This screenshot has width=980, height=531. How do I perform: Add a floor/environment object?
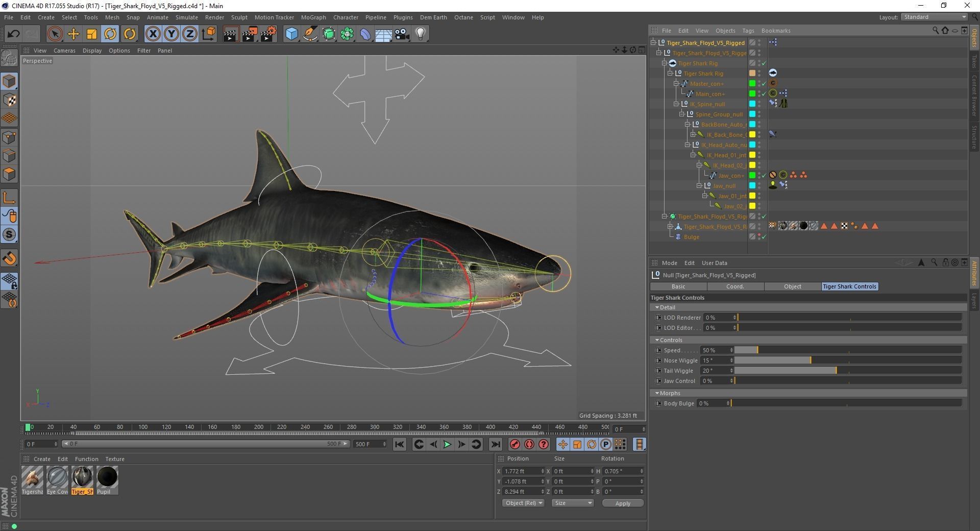pyautogui.click(x=384, y=34)
